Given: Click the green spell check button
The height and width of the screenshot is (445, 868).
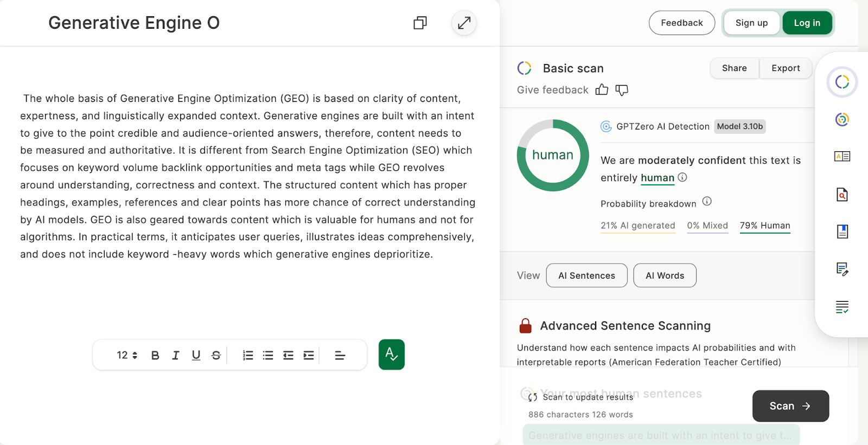Looking at the screenshot, I should pos(391,354).
